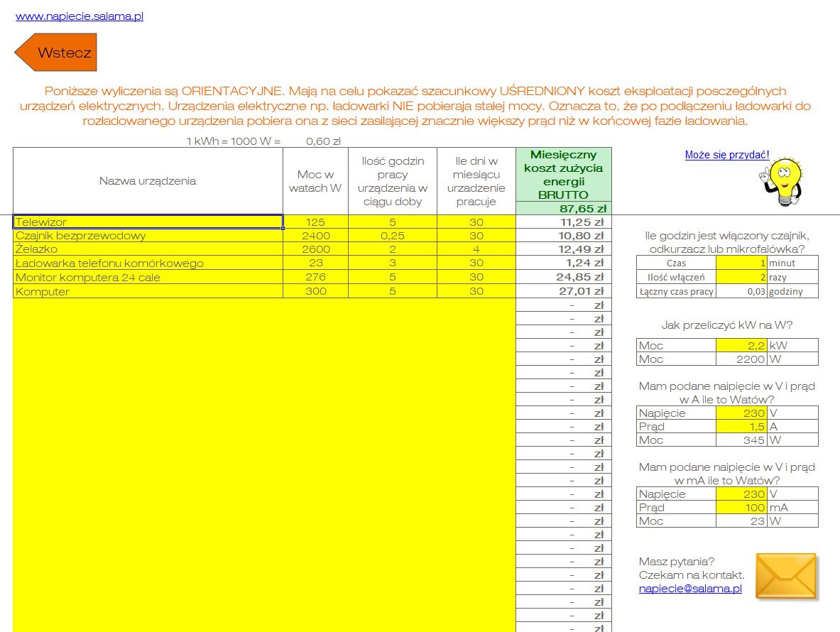Select Ładowarka telefonu days cell showing 30
Screen dimensions: 840x632
[476, 263]
